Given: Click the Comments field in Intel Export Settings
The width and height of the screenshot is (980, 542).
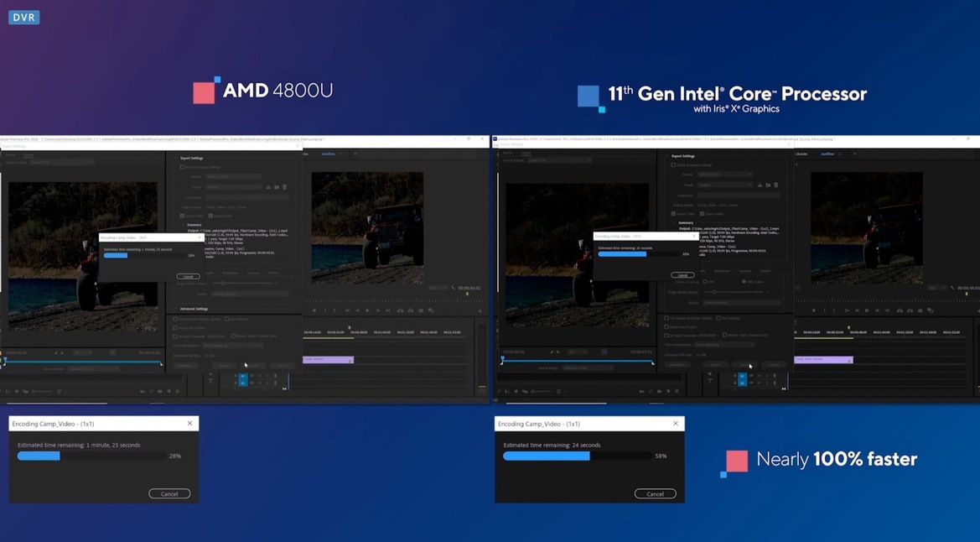Looking at the screenshot, I should [738, 195].
